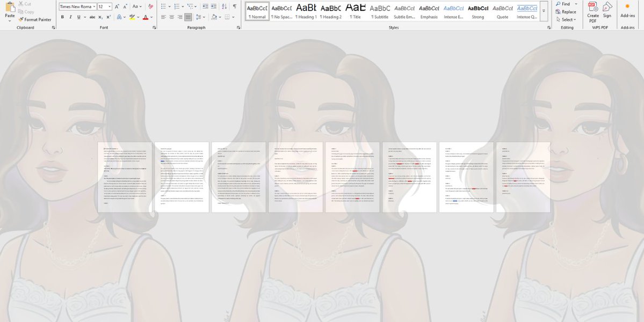Apply the red font color
The height and width of the screenshot is (322, 644).
[146, 17]
